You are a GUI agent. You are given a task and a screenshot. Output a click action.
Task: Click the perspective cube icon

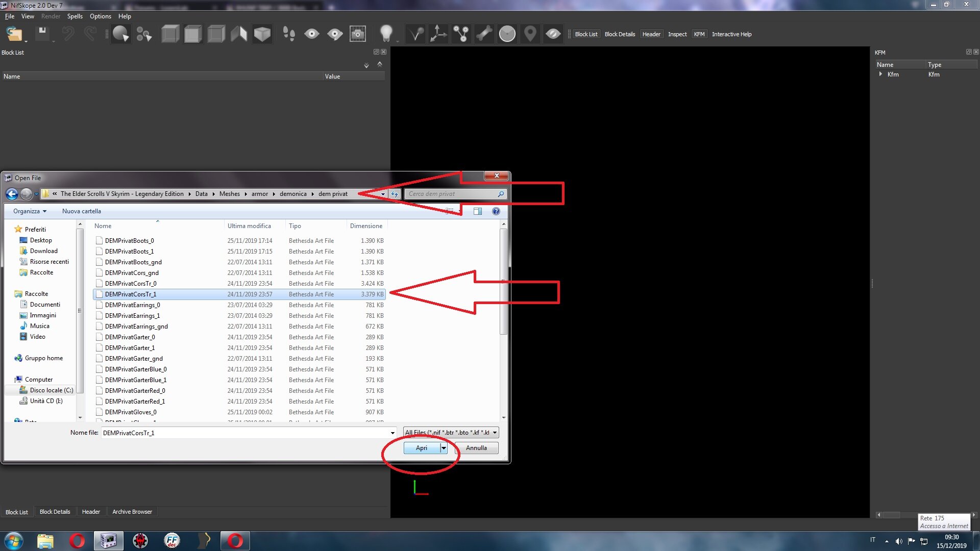tap(262, 34)
